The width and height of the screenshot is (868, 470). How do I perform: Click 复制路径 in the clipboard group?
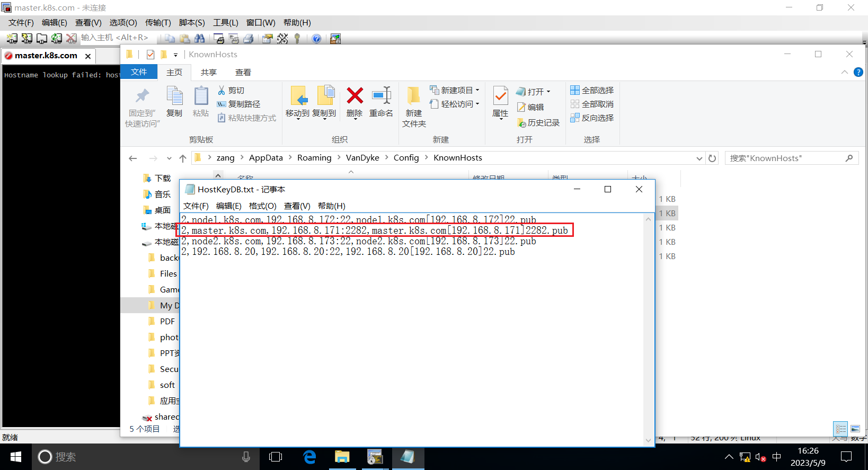click(x=239, y=104)
